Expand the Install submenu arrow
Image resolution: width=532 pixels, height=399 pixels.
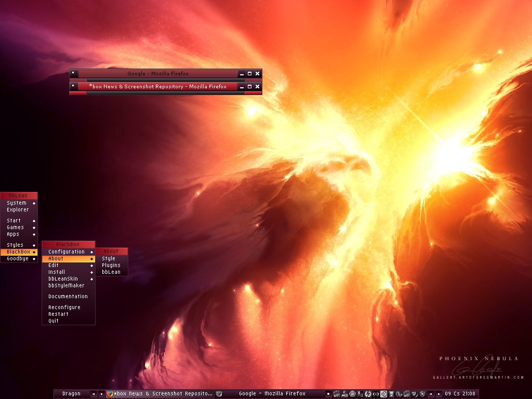click(91, 272)
